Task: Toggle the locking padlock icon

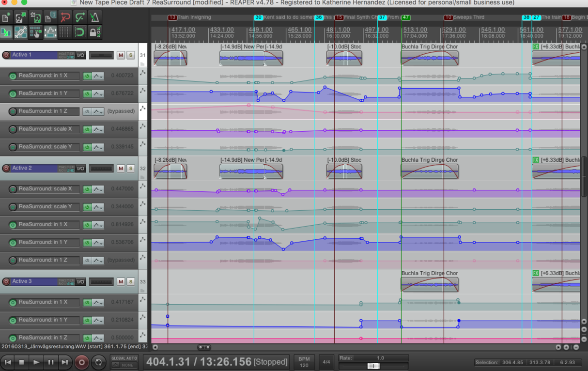Action: tap(94, 32)
